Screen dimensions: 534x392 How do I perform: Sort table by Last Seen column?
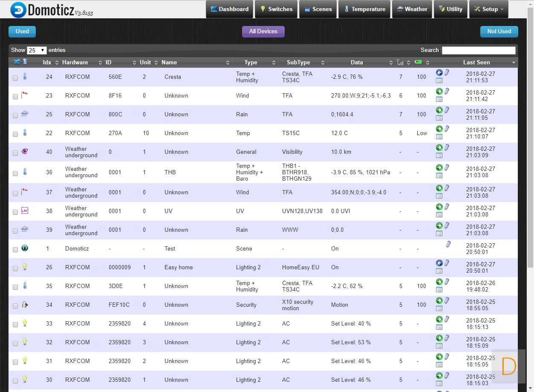pyautogui.click(x=476, y=62)
